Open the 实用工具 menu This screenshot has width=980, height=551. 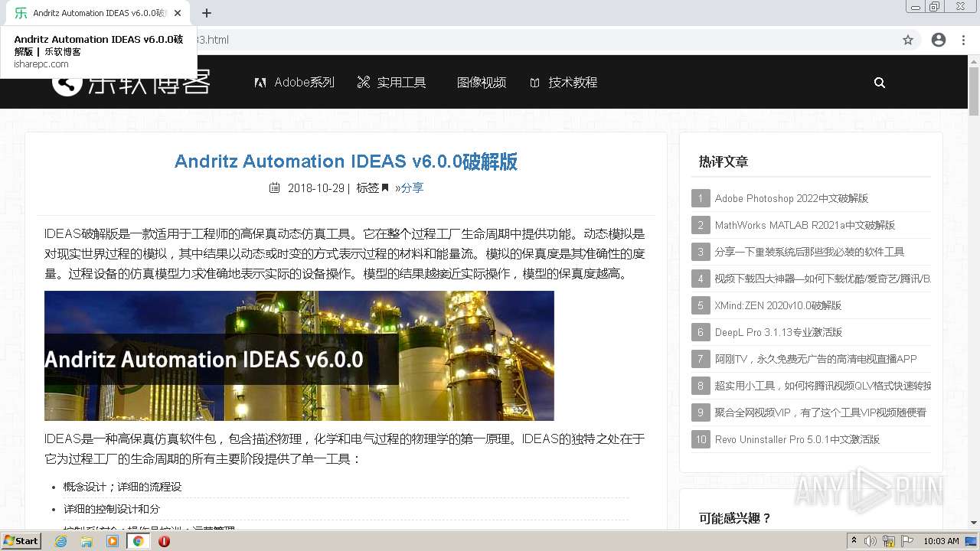pyautogui.click(x=401, y=82)
